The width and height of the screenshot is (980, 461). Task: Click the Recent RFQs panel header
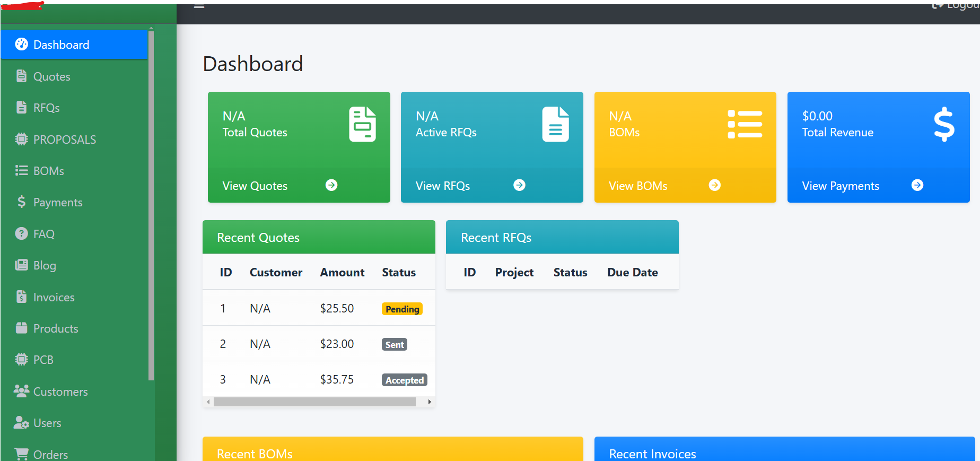pos(562,237)
